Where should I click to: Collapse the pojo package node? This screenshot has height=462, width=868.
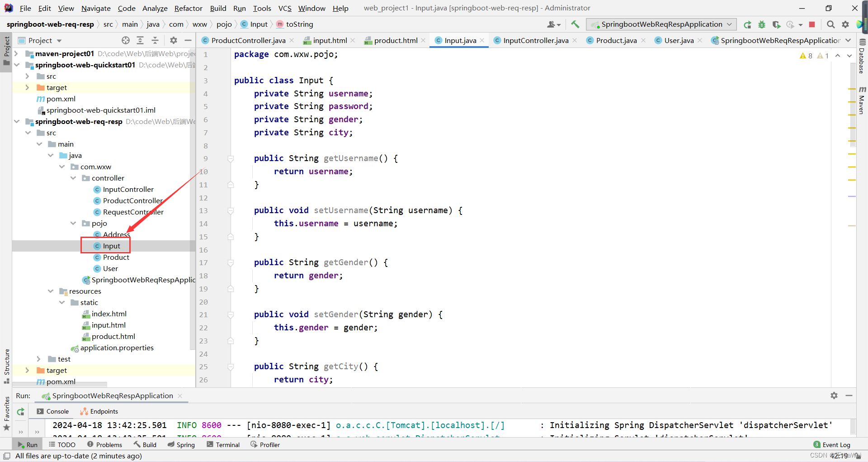click(x=73, y=224)
